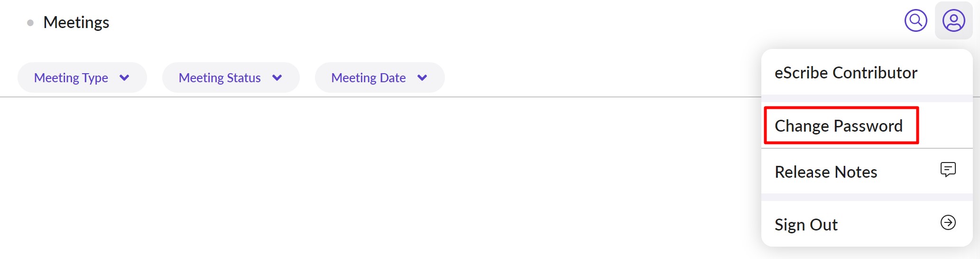The height and width of the screenshot is (259, 980).
Task: Click the Sign Out arrow circle icon
Action: tap(948, 222)
